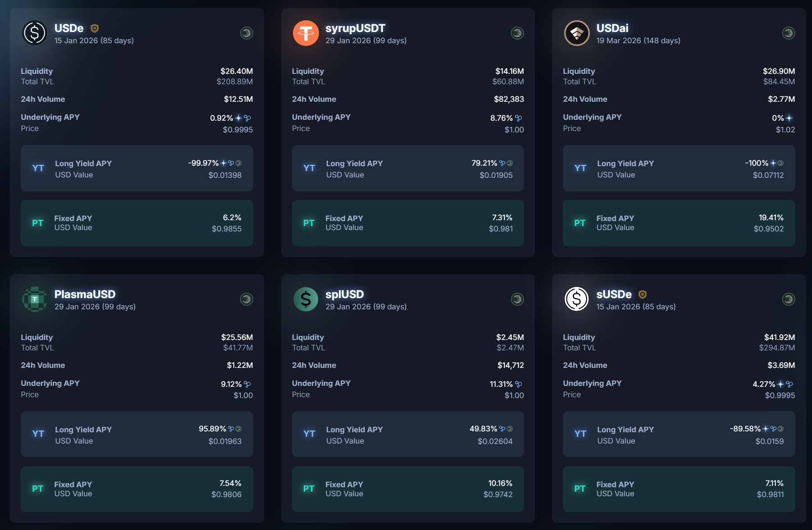812x530 pixels.
Task: Select the PT badge on the USDai card
Action: click(x=580, y=223)
